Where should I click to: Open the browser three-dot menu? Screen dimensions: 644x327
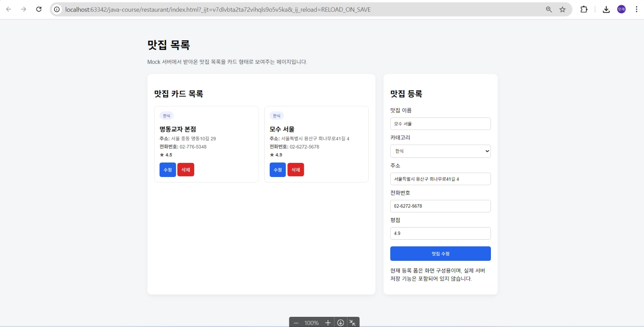(636, 9)
